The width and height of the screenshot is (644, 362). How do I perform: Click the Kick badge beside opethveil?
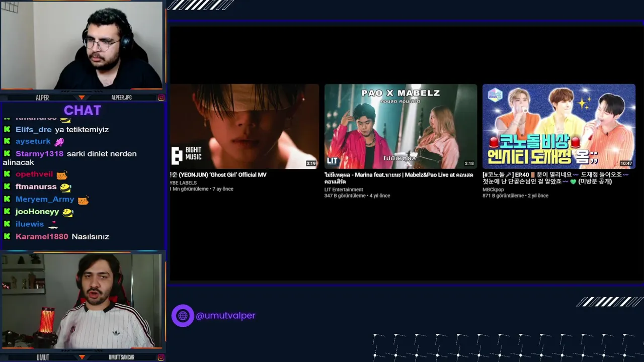7,174
